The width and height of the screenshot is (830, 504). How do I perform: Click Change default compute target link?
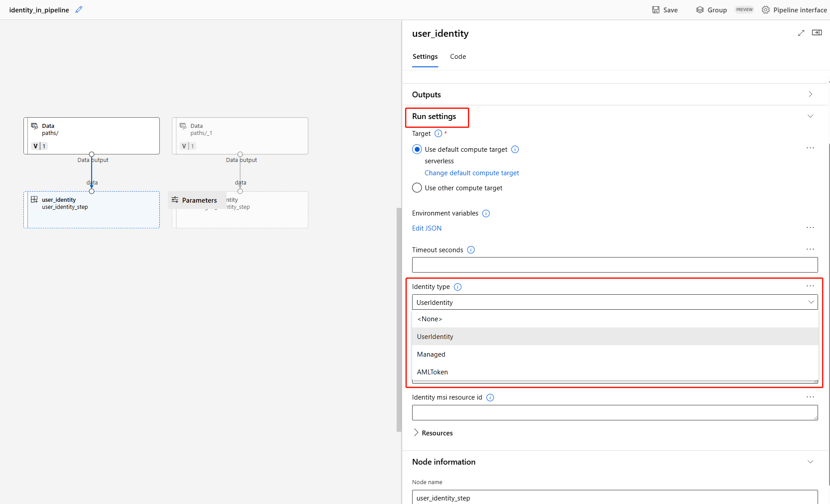tap(471, 173)
